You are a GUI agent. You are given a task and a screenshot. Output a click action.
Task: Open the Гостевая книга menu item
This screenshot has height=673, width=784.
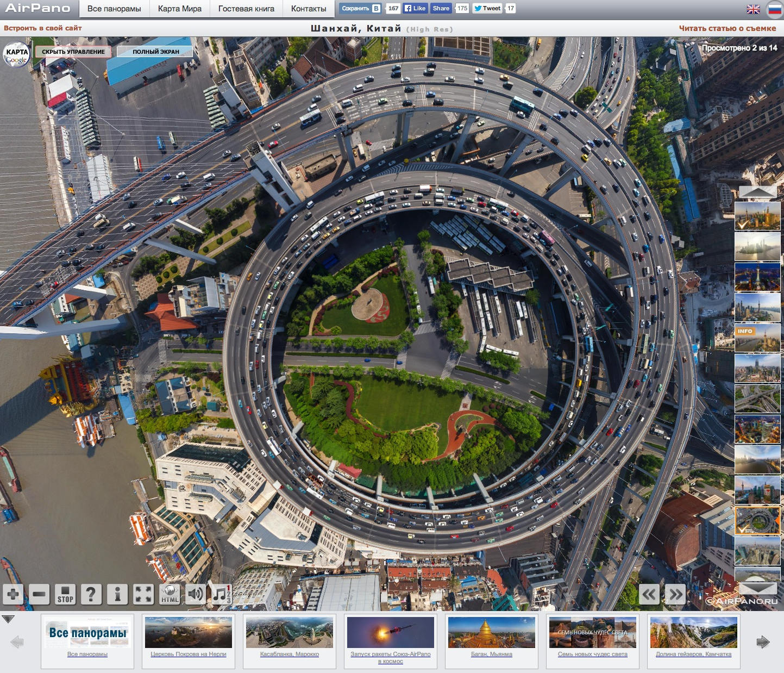point(246,9)
